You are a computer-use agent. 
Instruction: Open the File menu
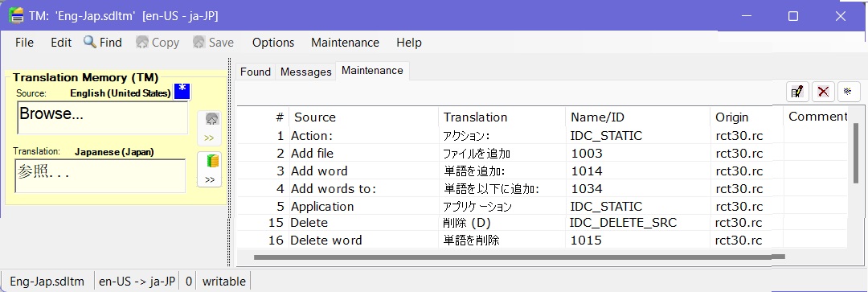[24, 43]
